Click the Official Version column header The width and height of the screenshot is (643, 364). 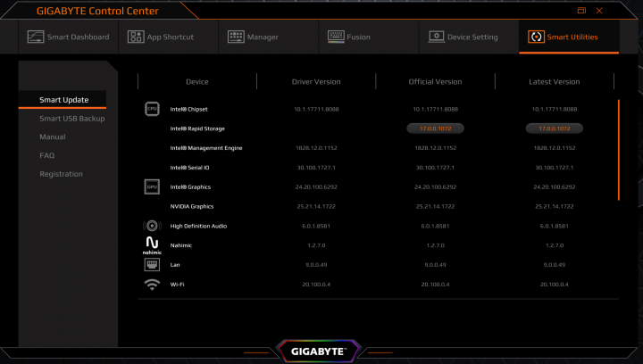(435, 81)
